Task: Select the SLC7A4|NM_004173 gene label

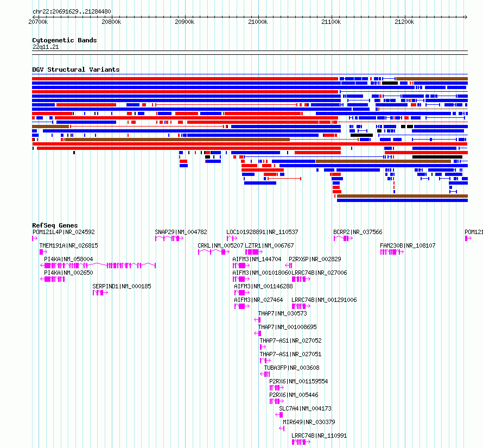Action: click(305, 408)
